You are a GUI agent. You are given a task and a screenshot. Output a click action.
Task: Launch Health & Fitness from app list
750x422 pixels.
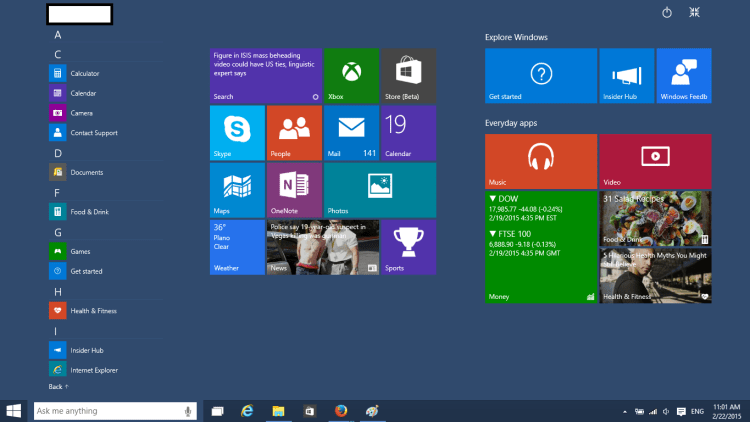coord(105,311)
